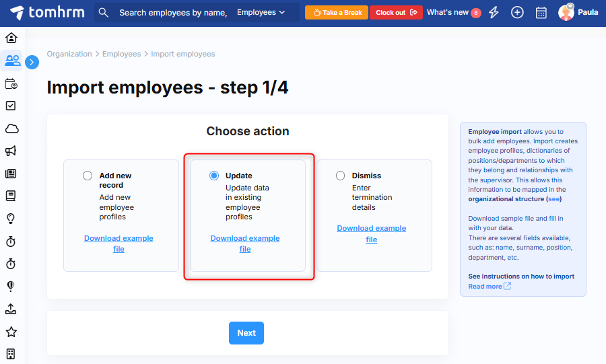Click the cloud icon in the sidebar
The width and height of the screenshot is (606, 364).
tap(11, 129)
